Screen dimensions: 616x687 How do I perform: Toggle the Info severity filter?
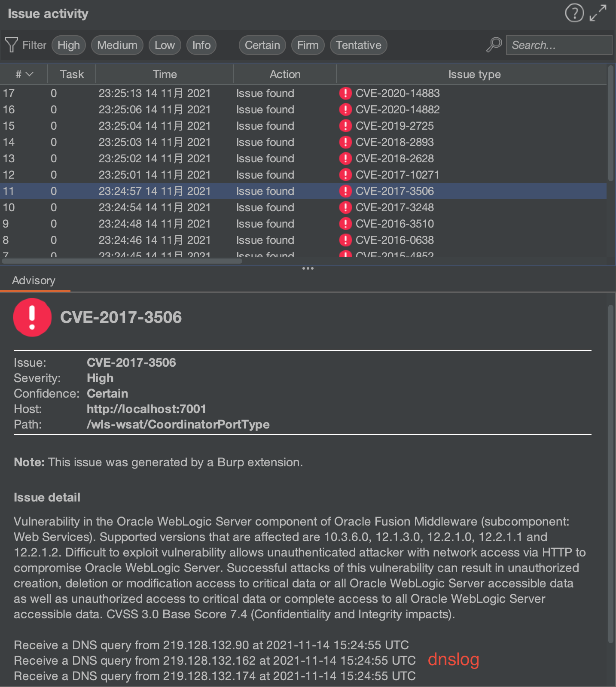[x=201, y=45]
